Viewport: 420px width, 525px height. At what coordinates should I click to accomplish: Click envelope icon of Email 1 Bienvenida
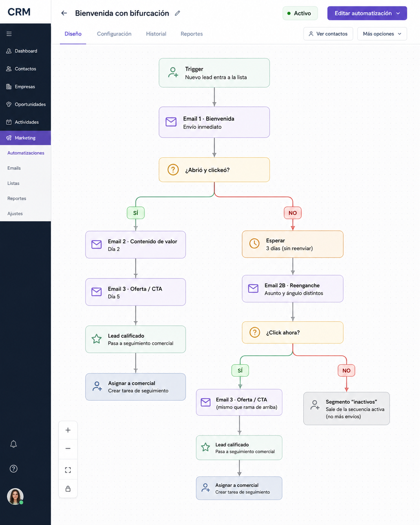pos(171,122)
